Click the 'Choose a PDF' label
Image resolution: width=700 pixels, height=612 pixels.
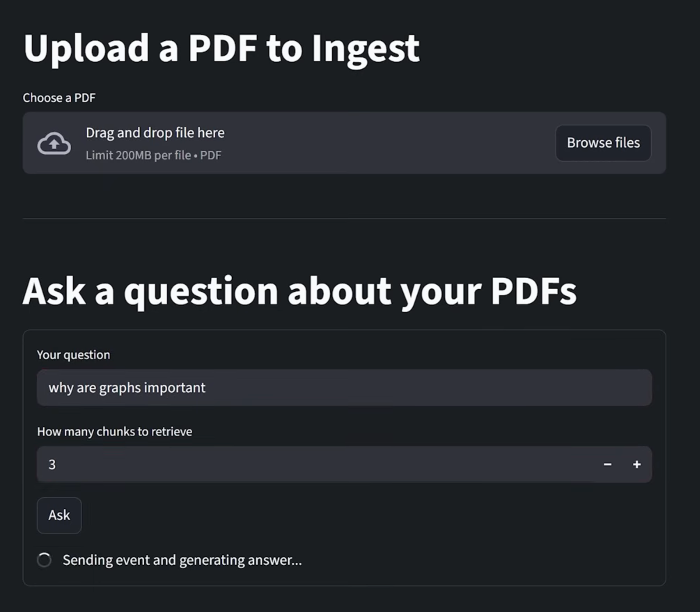pyautogui.click(x=59, y=98)
